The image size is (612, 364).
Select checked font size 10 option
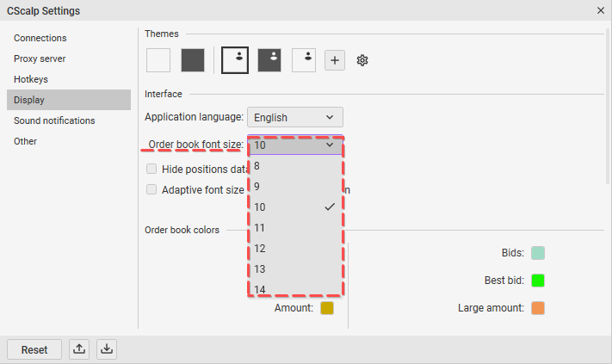coord(295,207)
